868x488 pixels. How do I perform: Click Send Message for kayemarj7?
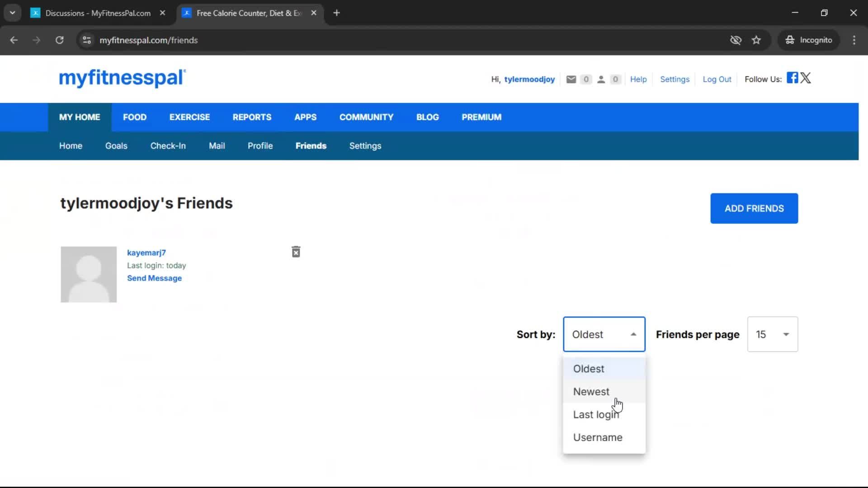(154, 278)
